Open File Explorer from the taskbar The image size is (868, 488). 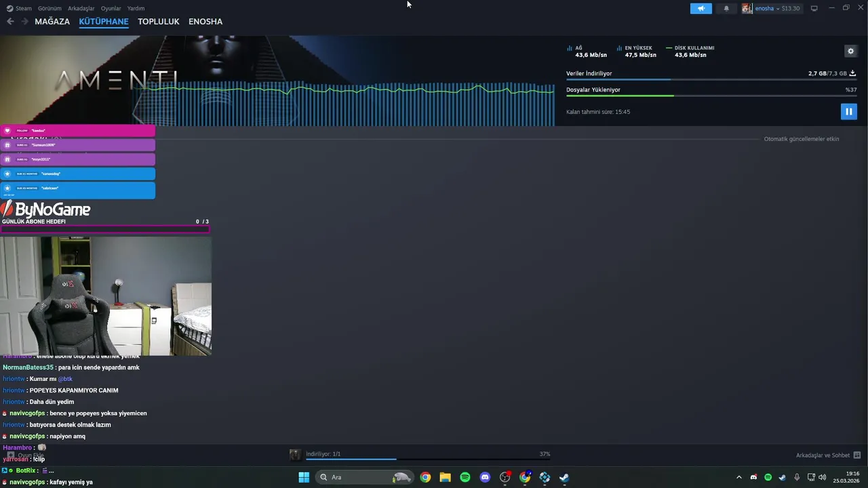(445, 477)
